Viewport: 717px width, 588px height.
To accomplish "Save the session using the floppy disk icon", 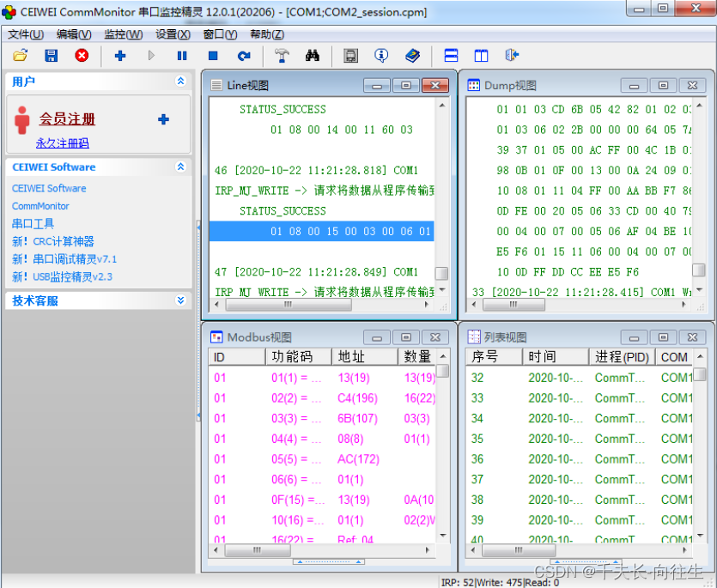I will click(x=51, y=56).
